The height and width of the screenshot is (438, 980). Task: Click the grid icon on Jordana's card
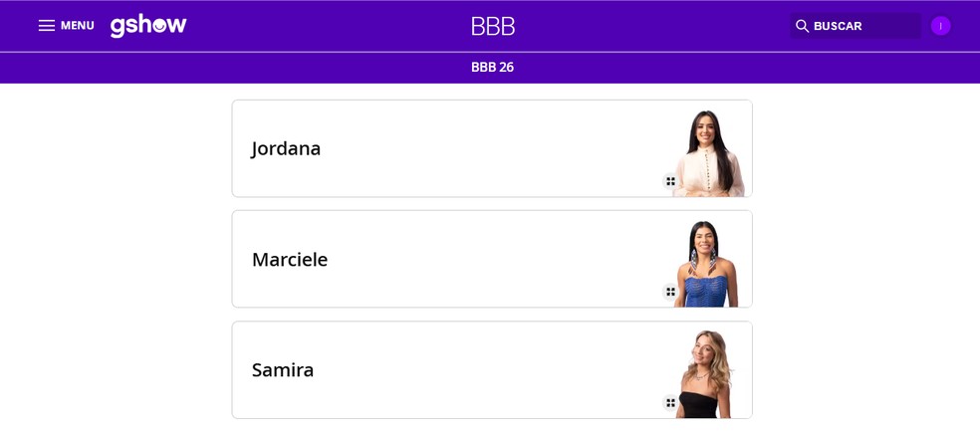[x=670, y=181]
